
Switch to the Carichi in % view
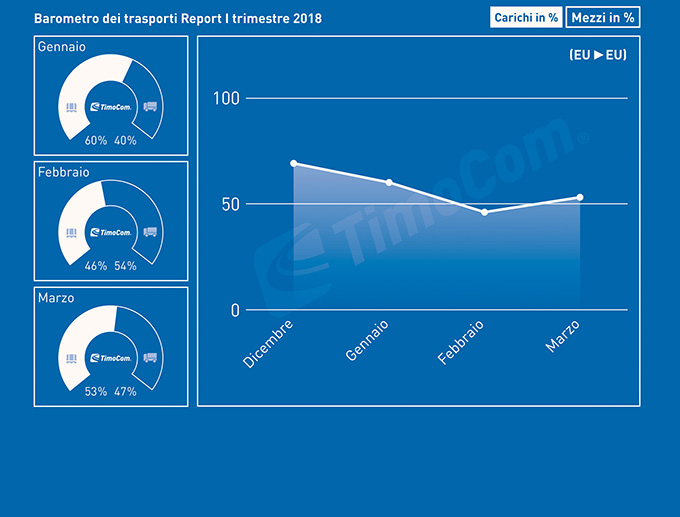click(526, 18)
